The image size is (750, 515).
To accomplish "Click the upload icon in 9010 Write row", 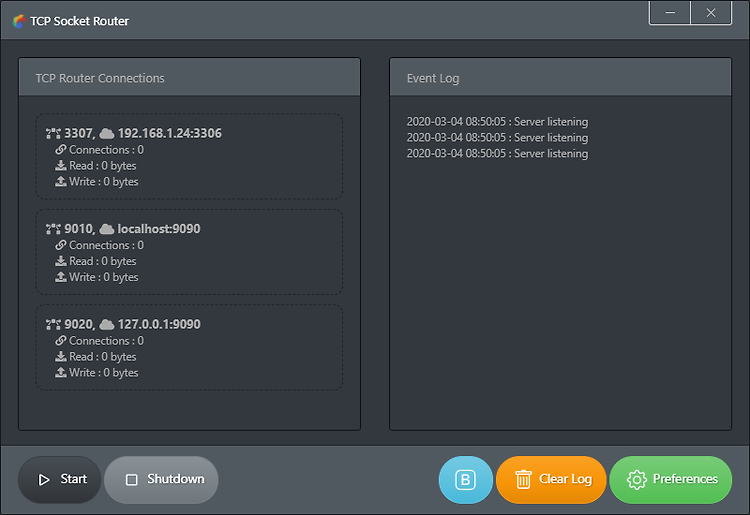I will click(x=61, y=276).
